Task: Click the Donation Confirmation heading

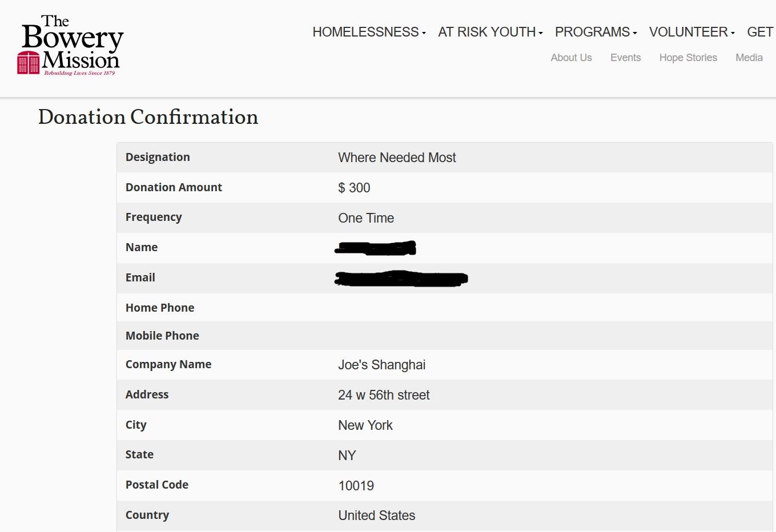Action: [148, 117]
